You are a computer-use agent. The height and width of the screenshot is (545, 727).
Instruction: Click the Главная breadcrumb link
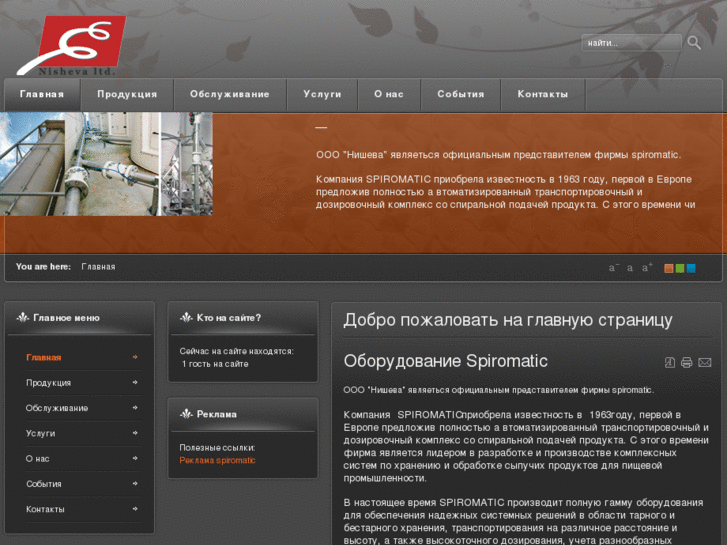(x=98, y=267)
